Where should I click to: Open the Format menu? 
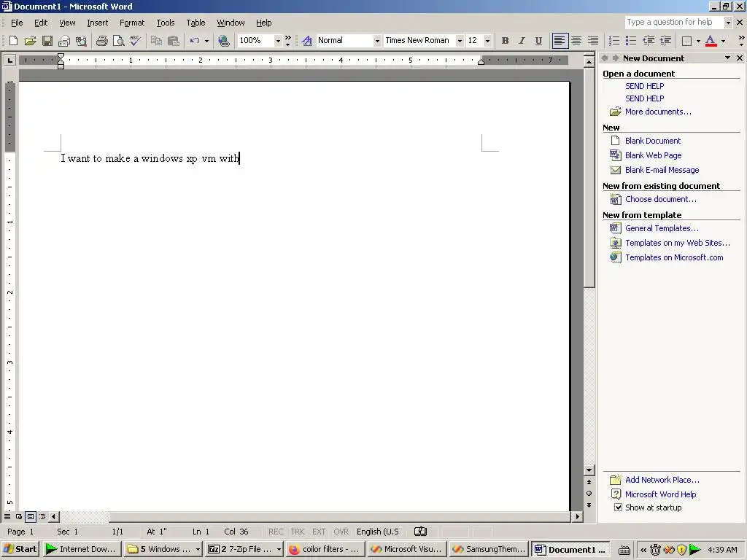(132, 23)
